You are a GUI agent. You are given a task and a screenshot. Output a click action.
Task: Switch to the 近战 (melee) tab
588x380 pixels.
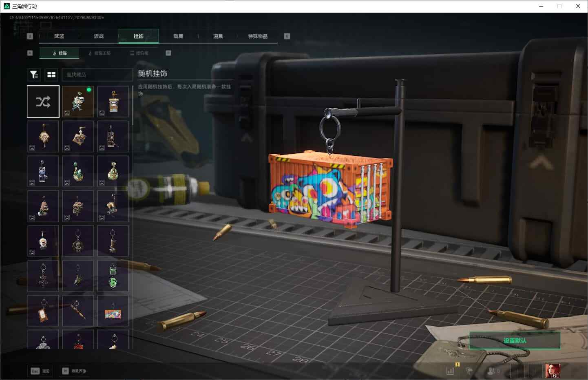[99, 36]
